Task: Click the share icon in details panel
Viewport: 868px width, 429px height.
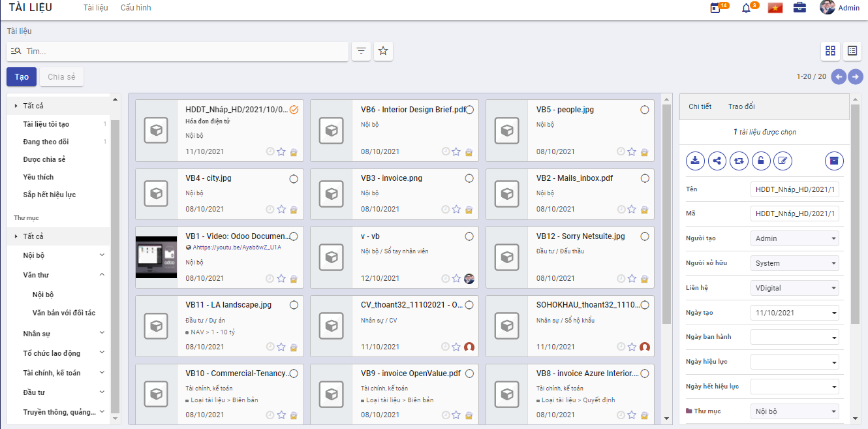Action: pos(717,161)
